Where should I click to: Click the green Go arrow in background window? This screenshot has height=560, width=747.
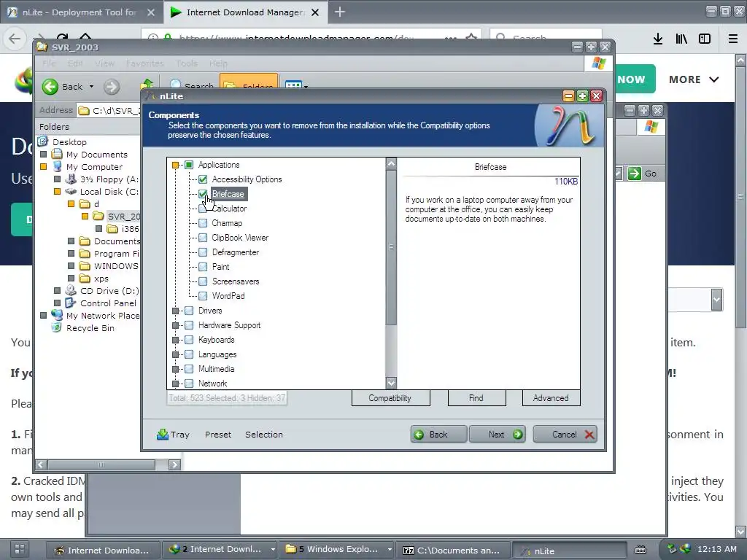coord(635,174)
